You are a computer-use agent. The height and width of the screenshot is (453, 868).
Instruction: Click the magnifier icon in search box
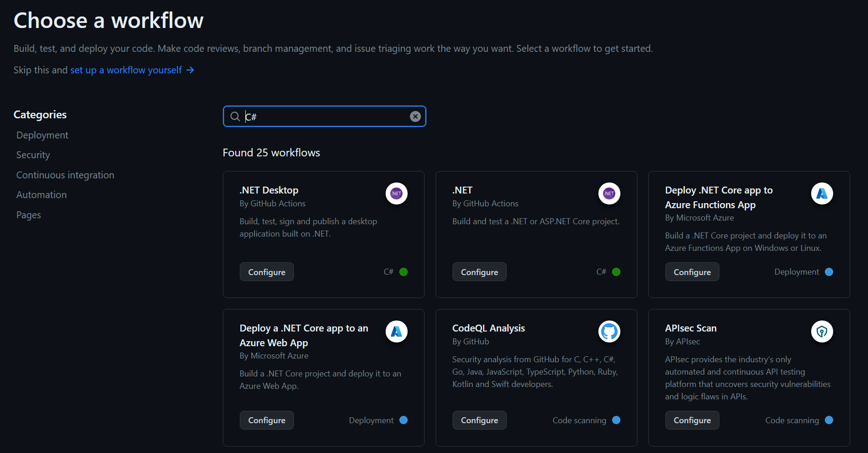pyautogui.click(x=235, y=116)
